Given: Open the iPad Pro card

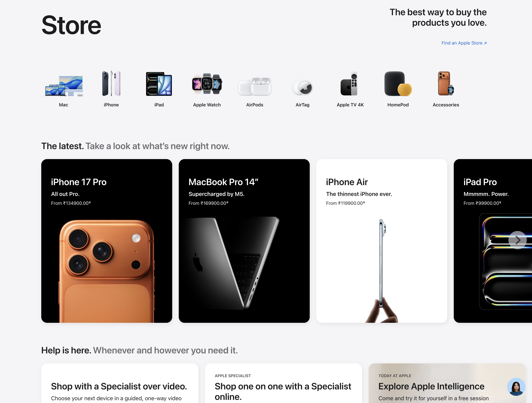Looking at the screenshot, I should click(x=493, y=241).
